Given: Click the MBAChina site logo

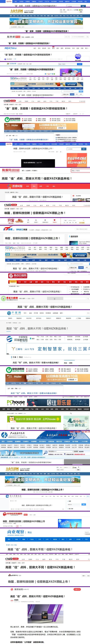Looking at the screenshot, I should [x=10, y=48].
